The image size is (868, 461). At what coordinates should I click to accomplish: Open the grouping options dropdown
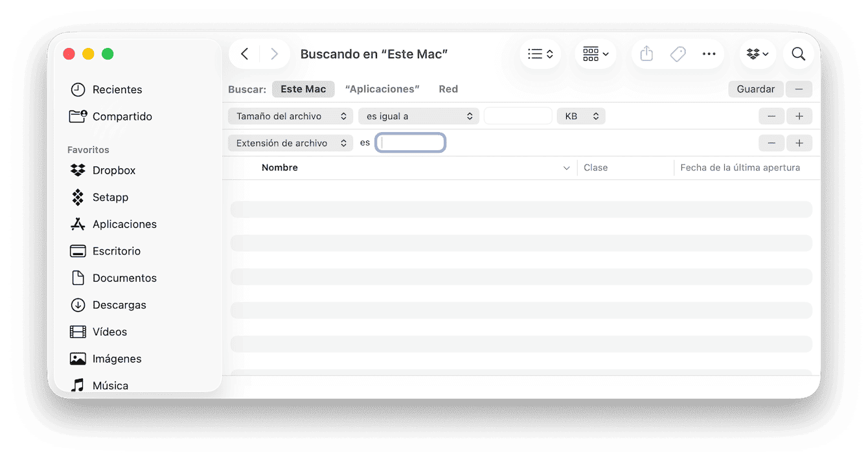coord(595,54)
